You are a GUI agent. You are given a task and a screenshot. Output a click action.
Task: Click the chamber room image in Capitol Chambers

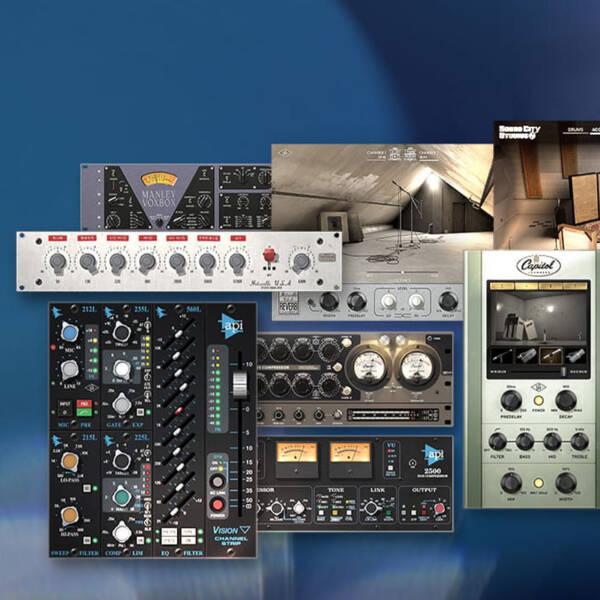click(538, 316)
